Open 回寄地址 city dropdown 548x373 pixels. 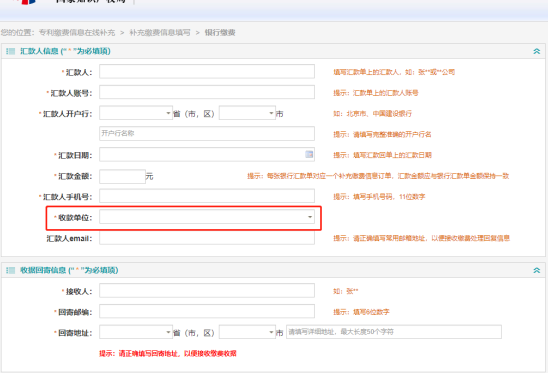coord(247,332)
